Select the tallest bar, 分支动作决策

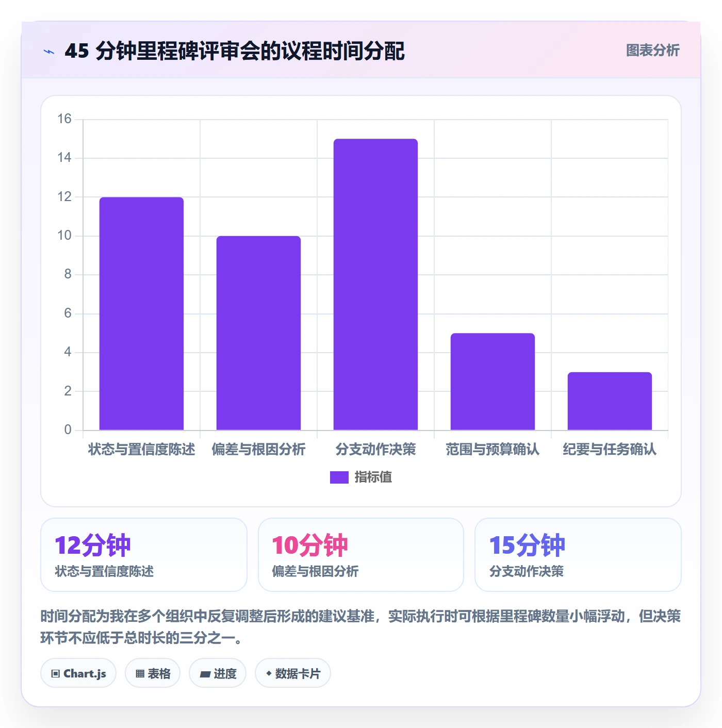pyautogui.click(x=375, y=284)
